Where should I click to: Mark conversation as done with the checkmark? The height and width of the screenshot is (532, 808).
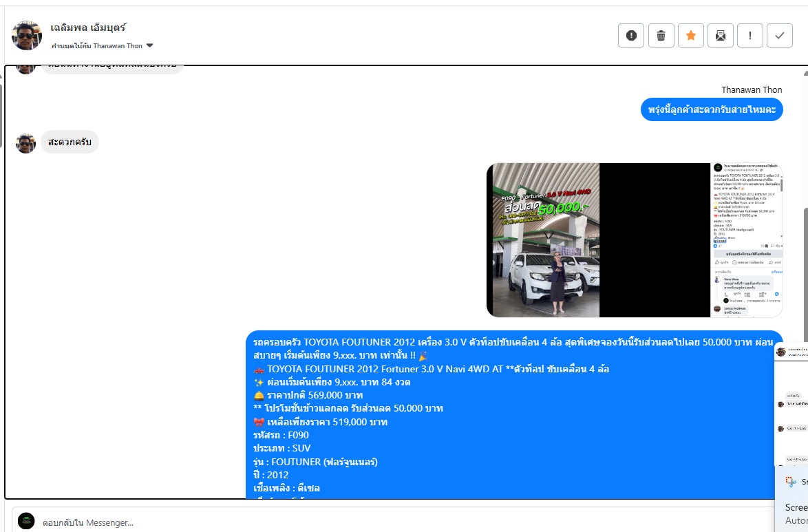pos(780,36)
